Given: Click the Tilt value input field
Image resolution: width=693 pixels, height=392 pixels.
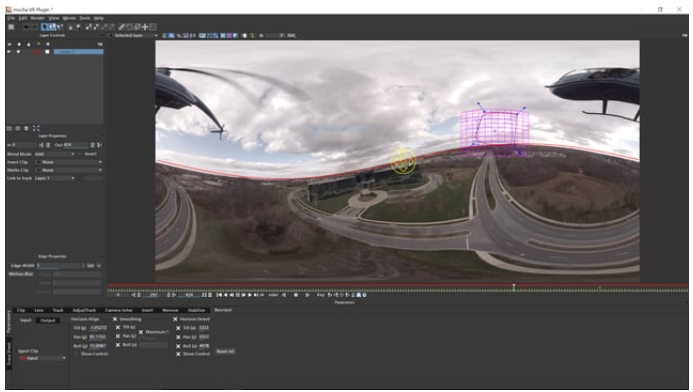Looking at the screenshot, I should pos(98,328).
